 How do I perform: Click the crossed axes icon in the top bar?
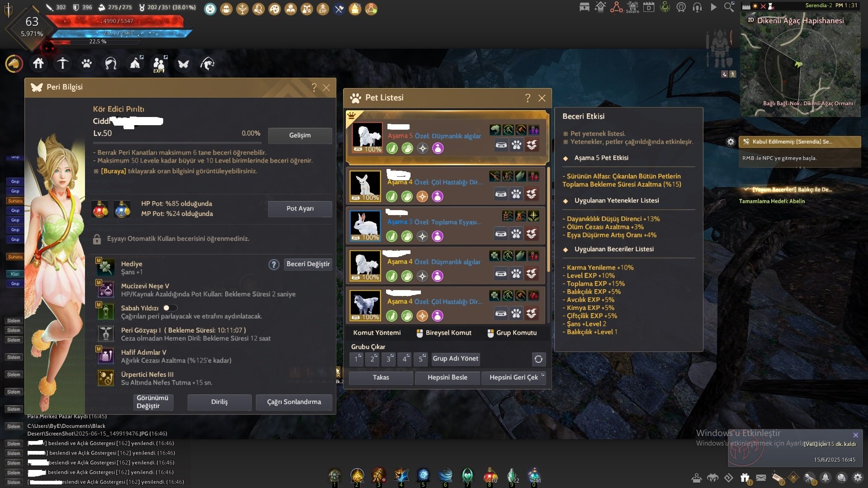(339, 9)
